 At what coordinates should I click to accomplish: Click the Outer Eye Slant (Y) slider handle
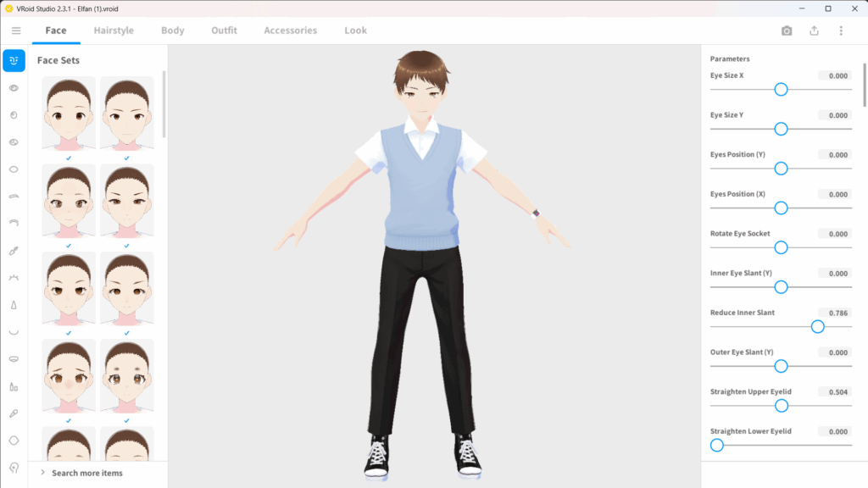[781, 366]
